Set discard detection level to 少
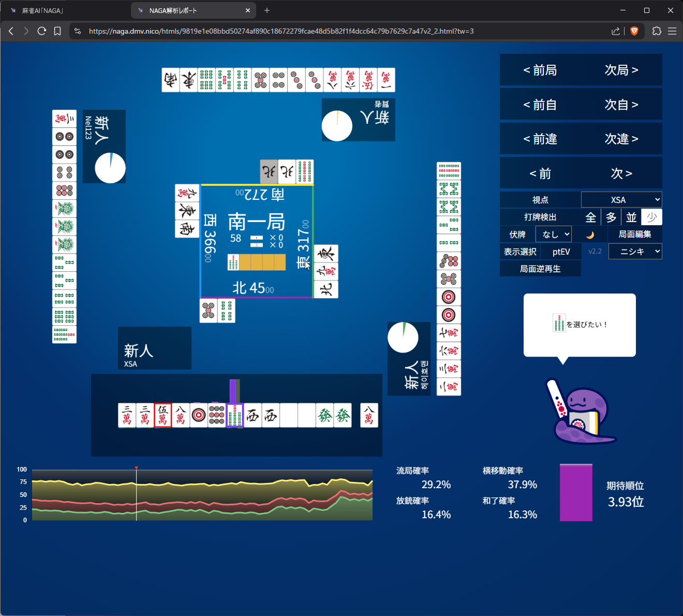Image resolution: width=683 pixels, height=616 pixels. (651, 217)
